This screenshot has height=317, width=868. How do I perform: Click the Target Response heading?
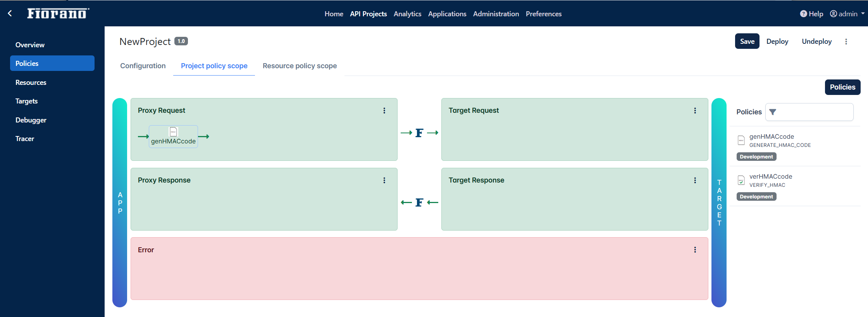(x=476, y=180)
